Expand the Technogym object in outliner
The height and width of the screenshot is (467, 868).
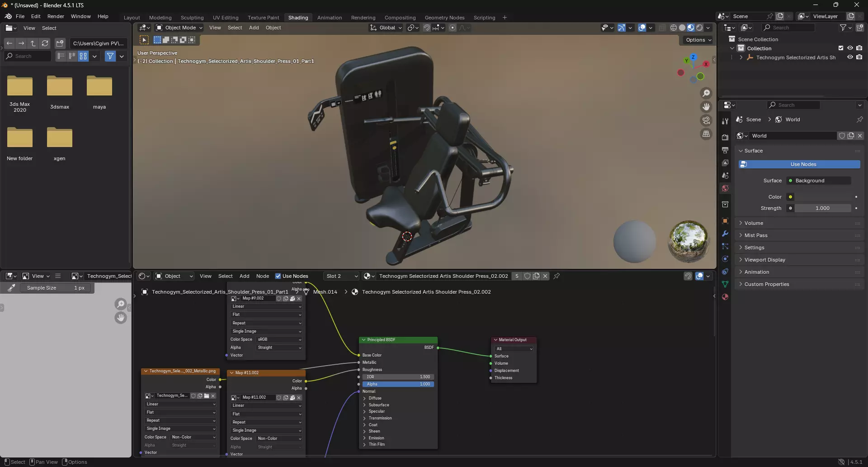coord(741,57)
